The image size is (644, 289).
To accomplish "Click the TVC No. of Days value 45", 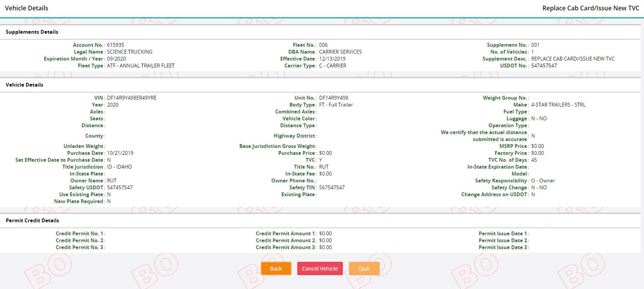I will coord(534,160).
